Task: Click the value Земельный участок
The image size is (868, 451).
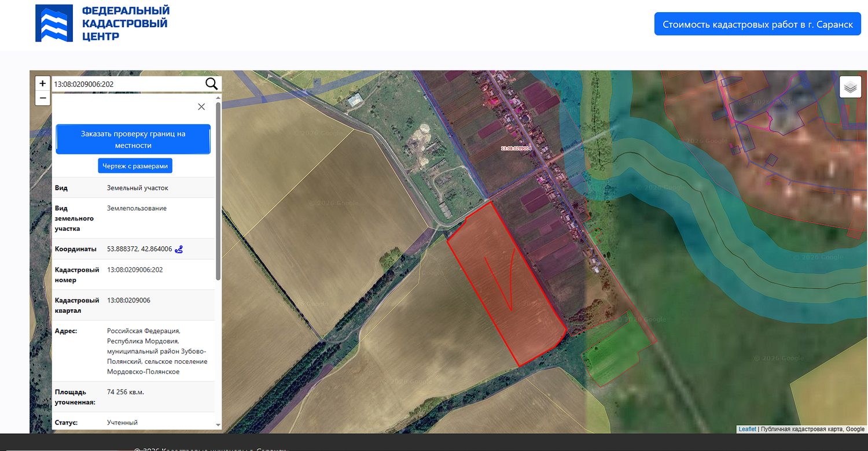Action: tap(138, 188)
